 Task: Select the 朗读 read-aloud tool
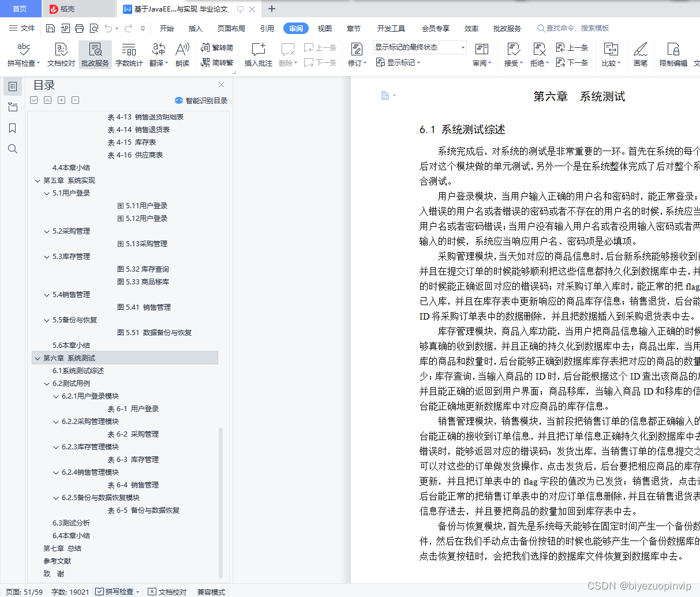(181, 55)
